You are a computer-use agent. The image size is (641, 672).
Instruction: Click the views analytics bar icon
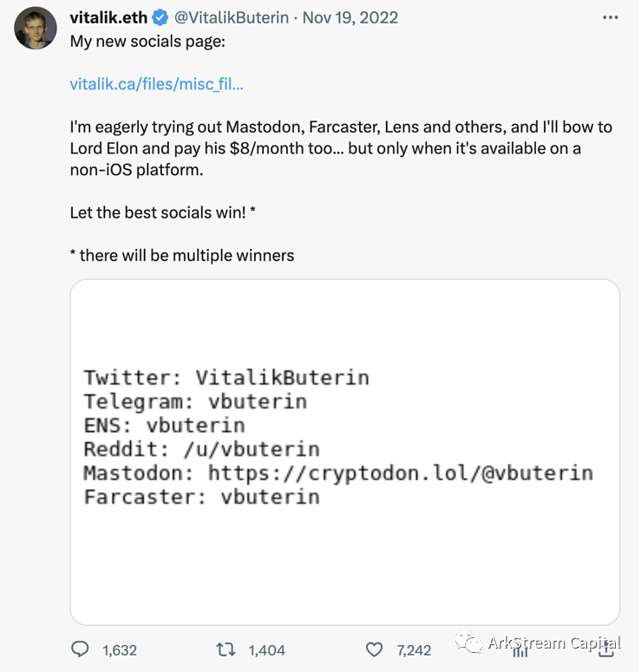[x=521, y=649]
